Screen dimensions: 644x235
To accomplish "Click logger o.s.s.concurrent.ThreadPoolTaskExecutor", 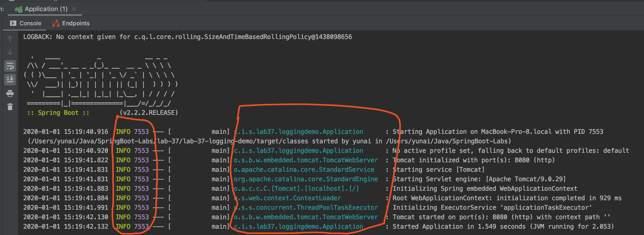I will pyautogui.click(x=306, y=208).
